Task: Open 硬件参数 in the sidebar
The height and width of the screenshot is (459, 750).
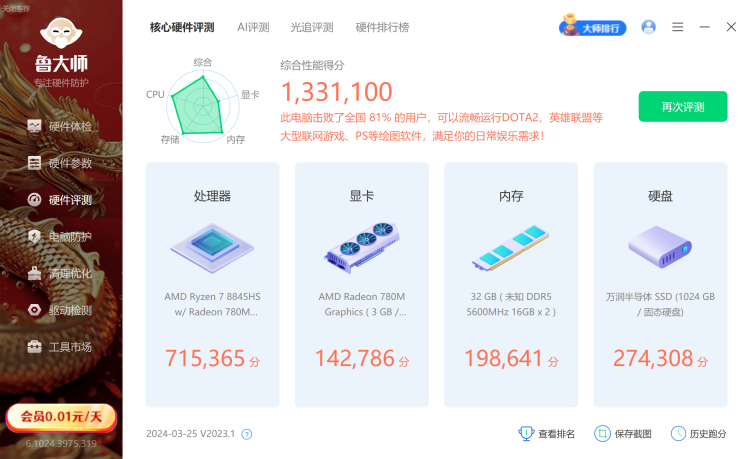Action: 60,163
